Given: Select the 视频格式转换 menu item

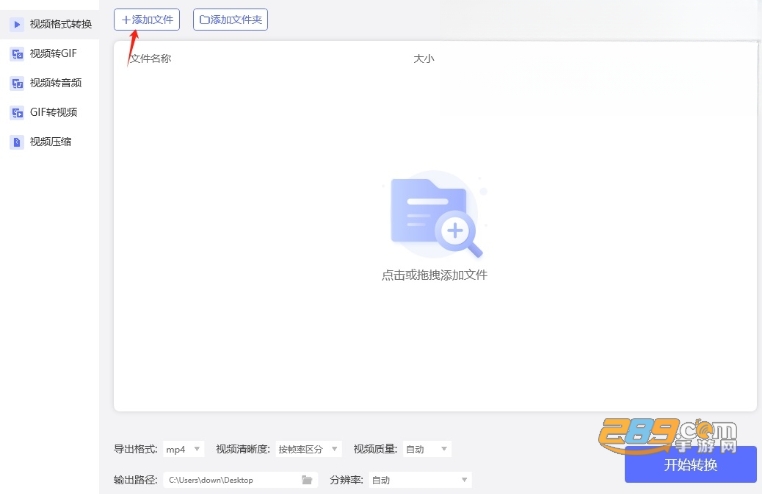Looking at the screenshot, I should (50, 24).
